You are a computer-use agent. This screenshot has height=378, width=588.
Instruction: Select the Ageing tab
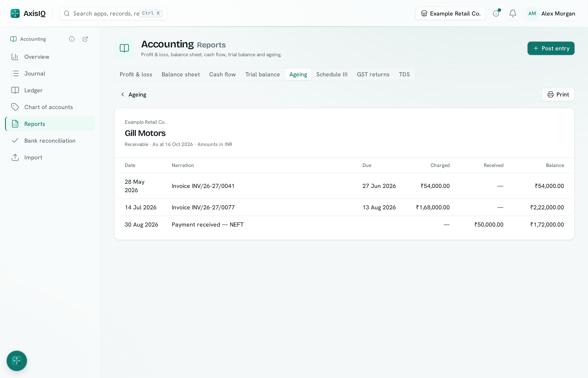coord(298,74)
